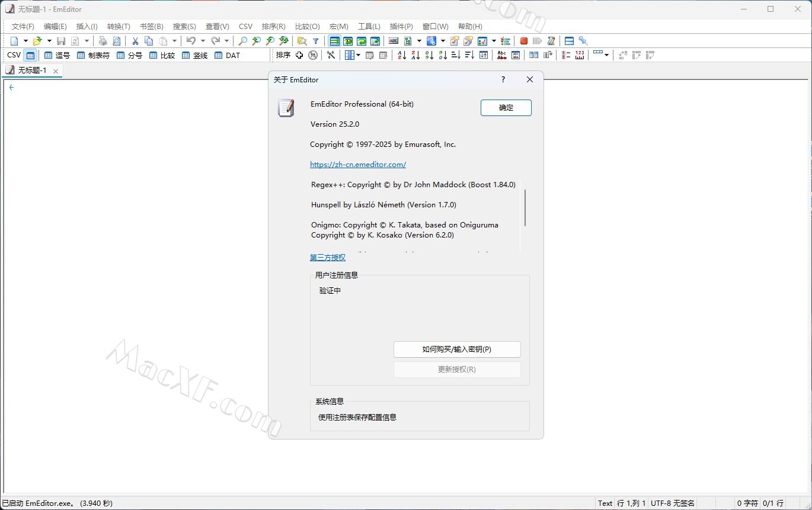Sort A to Z ascending

point(401,55)
